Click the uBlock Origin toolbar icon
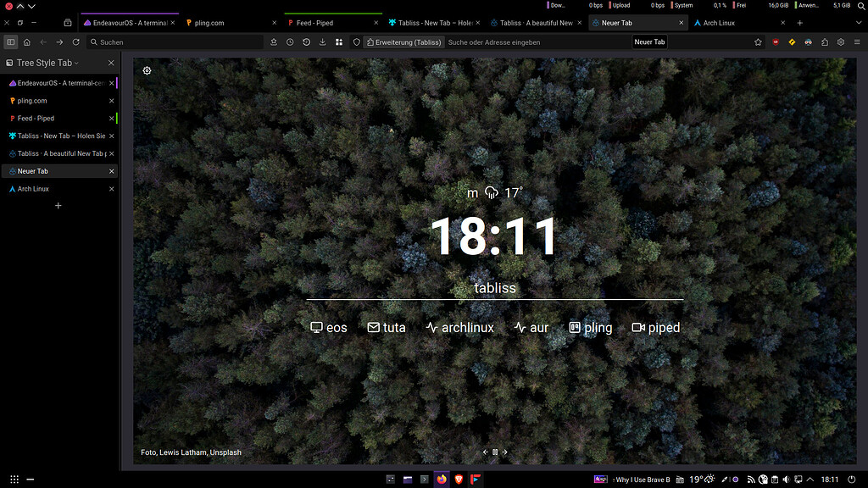Screen dimensions: 868x488 click(x=775, y=42)
